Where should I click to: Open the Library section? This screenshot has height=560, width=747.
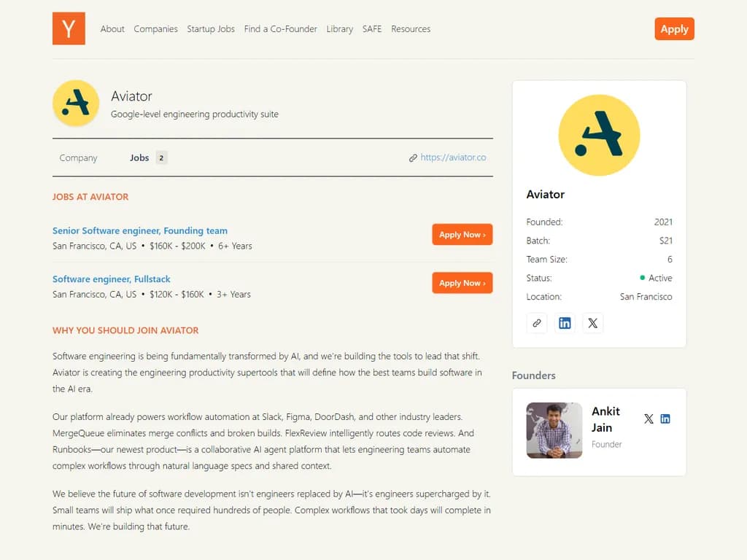click(x=339, y=29)
